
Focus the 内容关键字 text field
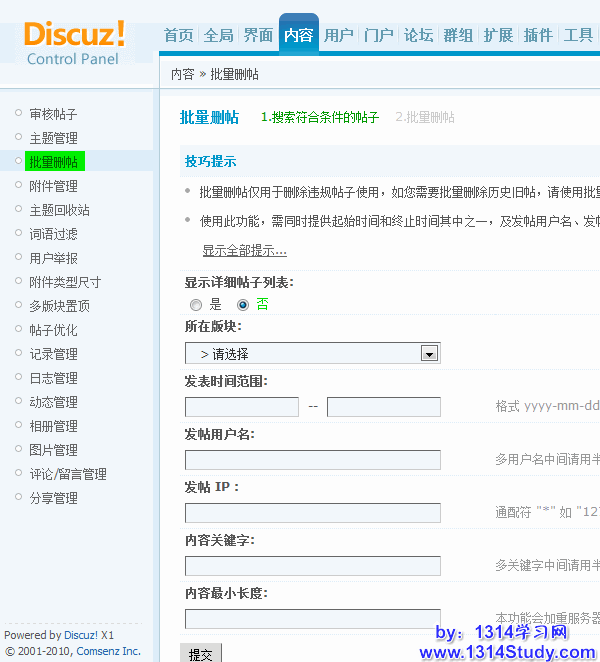[x=312, y=566]
